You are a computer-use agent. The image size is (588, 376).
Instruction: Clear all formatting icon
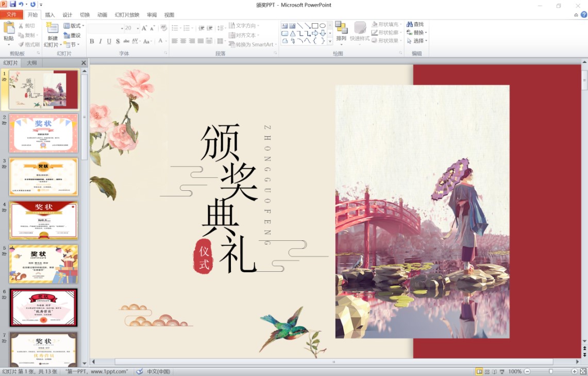(163, 28)
